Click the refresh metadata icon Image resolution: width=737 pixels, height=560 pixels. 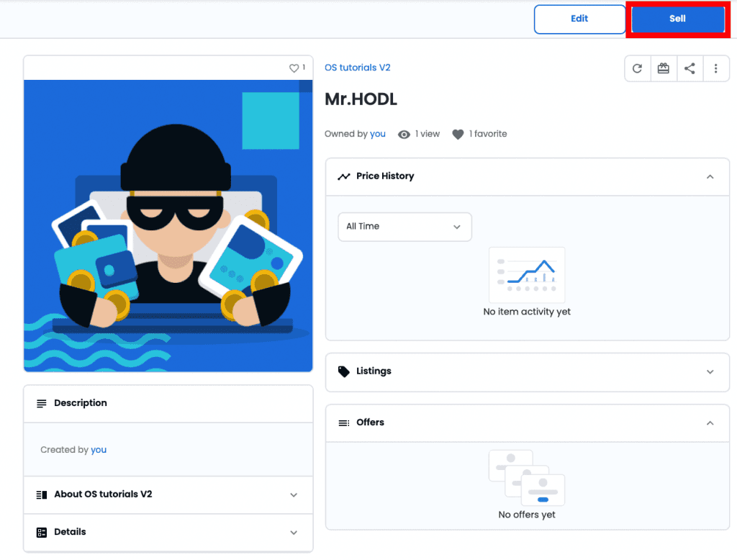(x=637, y=68)
